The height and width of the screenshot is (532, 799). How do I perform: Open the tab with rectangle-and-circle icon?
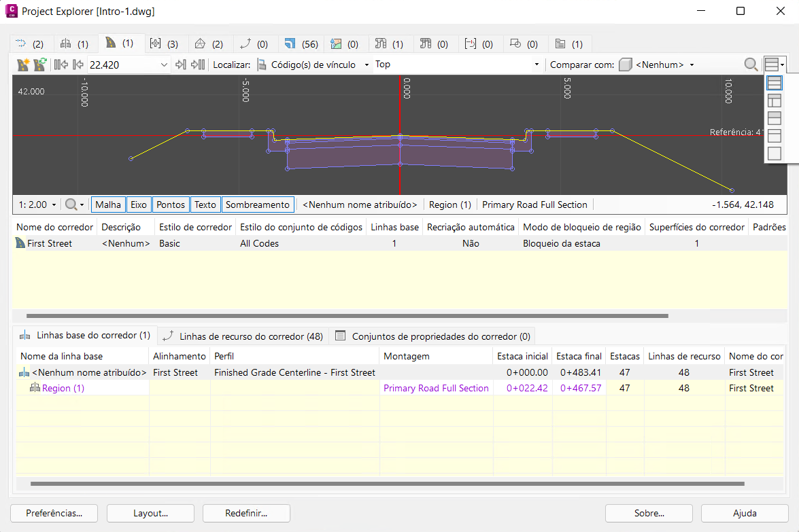[525, 43]
